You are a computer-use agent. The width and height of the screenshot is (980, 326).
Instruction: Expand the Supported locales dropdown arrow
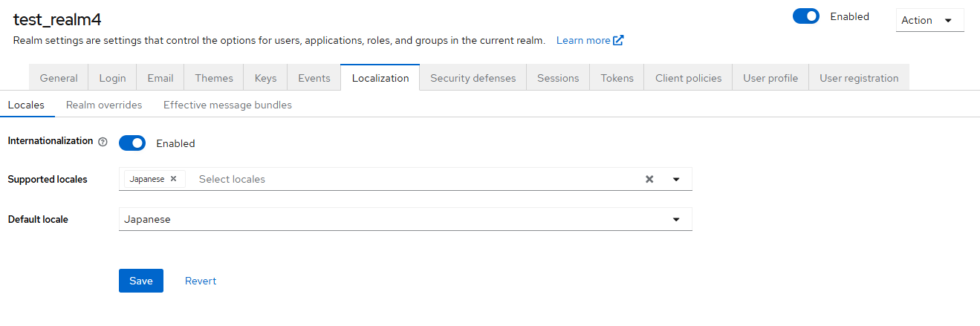click(676, 179)
